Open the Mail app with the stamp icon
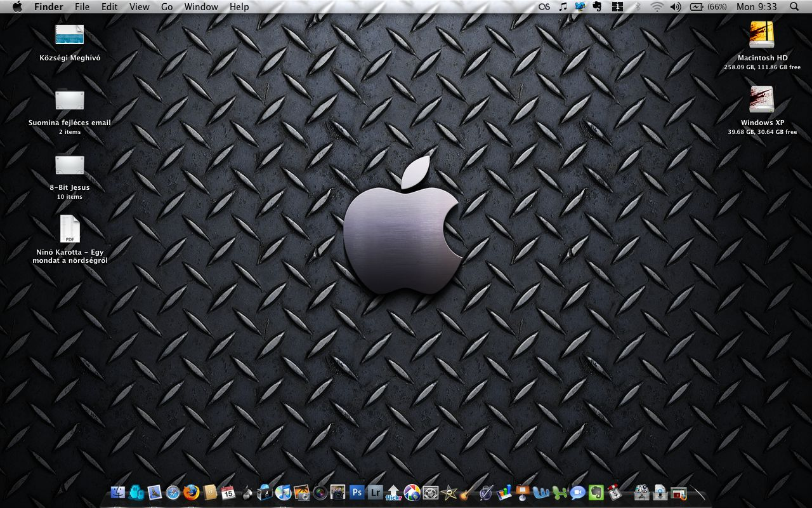The width and height of the screenshot is (812, 508). click(155, 492)
